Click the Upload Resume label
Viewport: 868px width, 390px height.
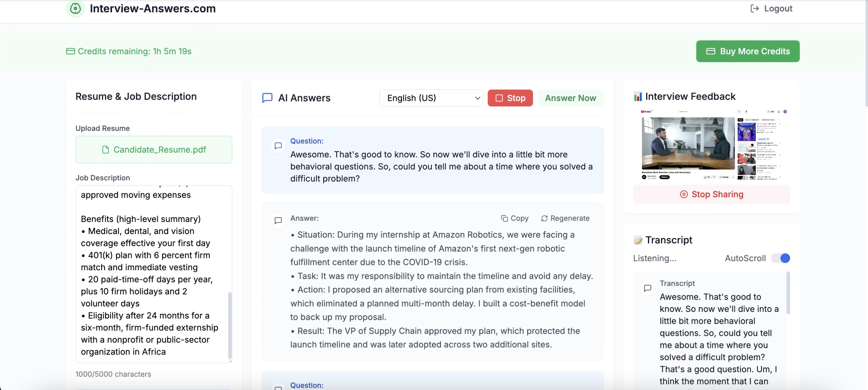click(x=102, y=128)
